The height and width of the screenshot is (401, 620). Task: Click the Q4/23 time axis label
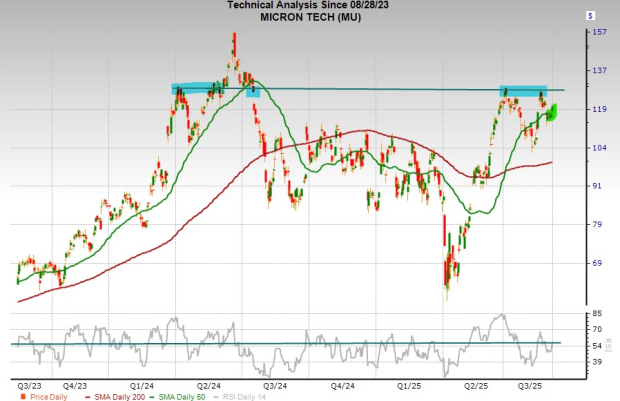pyautogui.click(x=75, y=386)
